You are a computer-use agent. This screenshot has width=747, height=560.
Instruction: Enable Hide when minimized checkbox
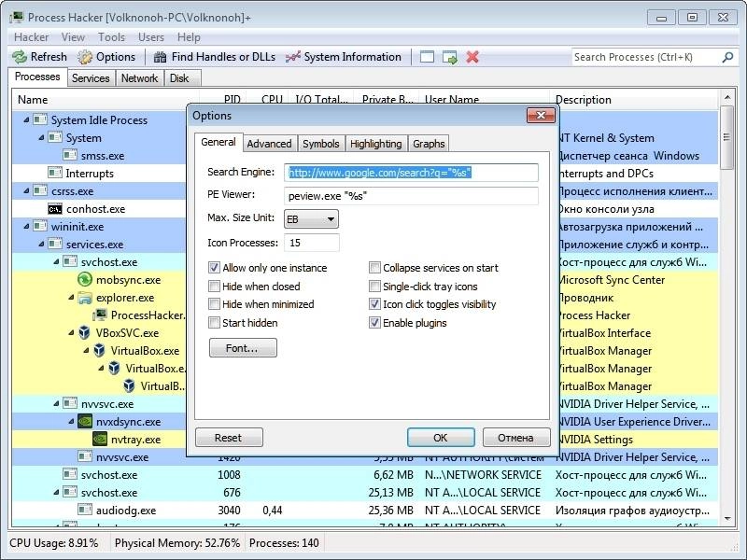(215, 304)
